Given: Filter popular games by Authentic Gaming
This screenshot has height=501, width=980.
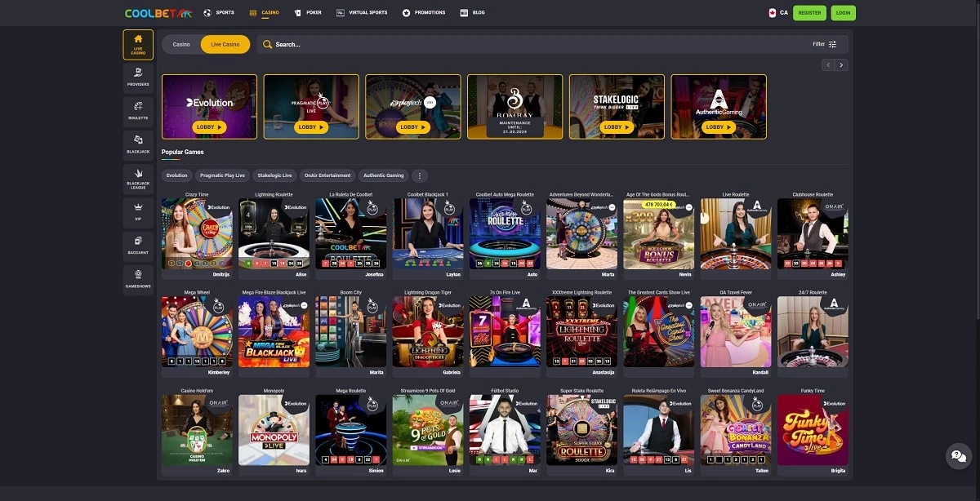Looking at the screenshot, I should coord(384,175).
